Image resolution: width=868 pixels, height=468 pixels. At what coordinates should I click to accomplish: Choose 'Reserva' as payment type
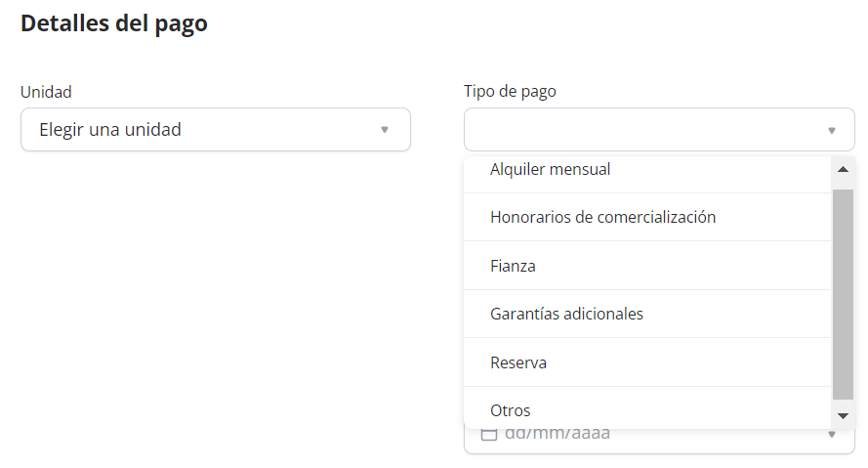click(518, 362)
